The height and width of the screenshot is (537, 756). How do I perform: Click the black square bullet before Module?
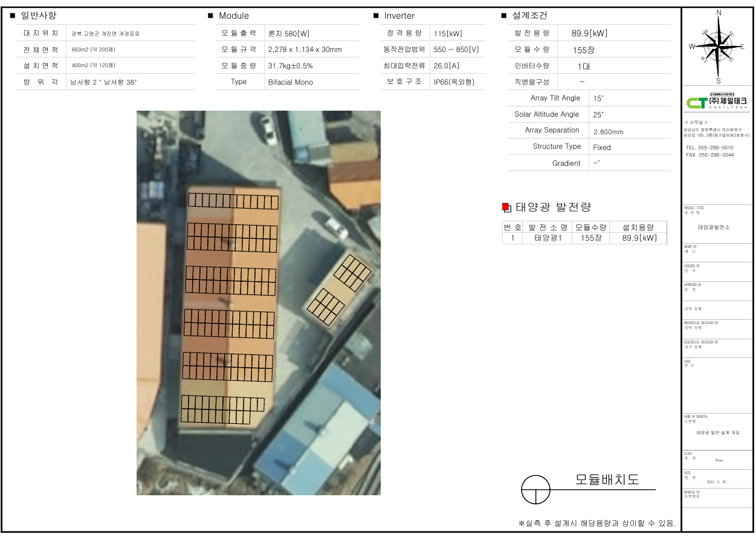click(x=210, y=16)
